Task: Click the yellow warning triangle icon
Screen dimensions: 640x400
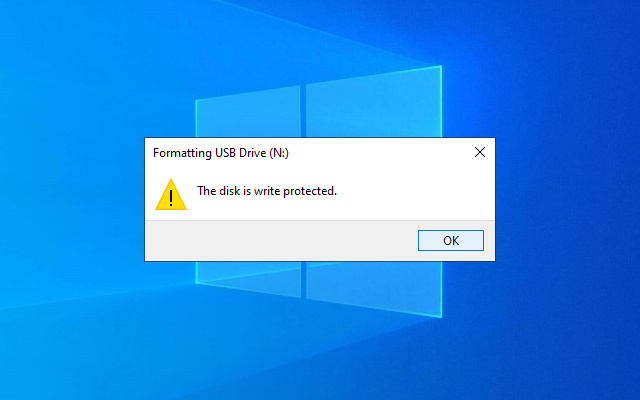Action: click(171, 194)
